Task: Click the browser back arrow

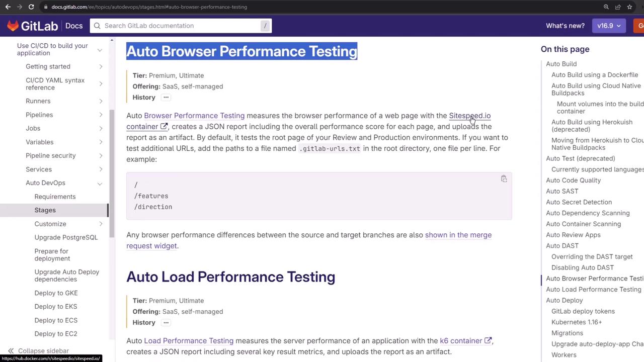Action: click(x=8, y=7)
